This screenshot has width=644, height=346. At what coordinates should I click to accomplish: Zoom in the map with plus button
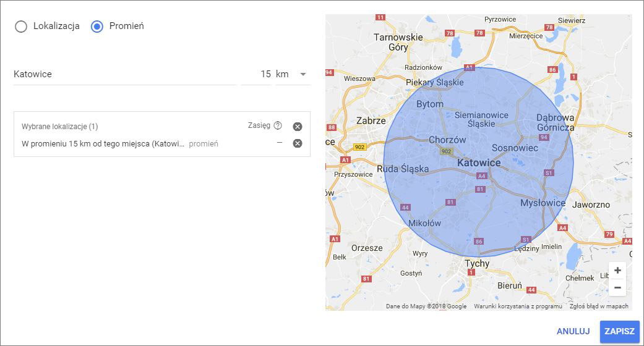(617, 271)
